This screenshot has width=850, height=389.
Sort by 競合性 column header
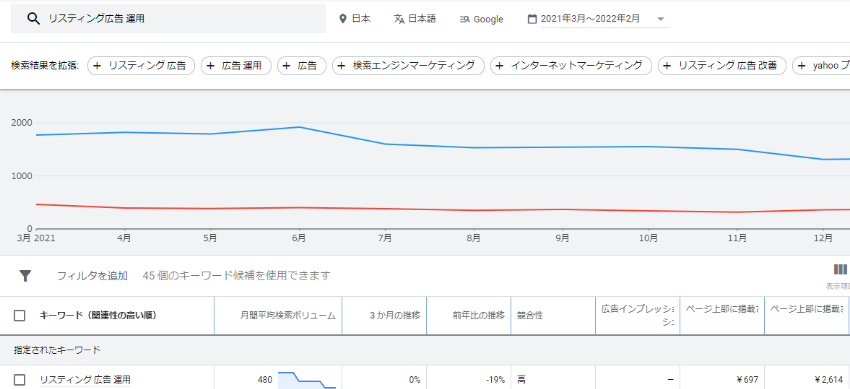pos(530,316)
